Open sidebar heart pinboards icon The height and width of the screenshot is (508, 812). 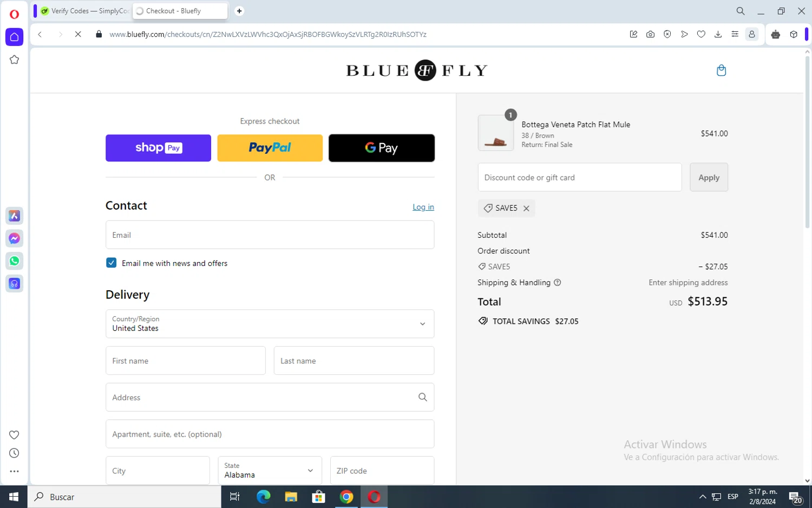15,435
